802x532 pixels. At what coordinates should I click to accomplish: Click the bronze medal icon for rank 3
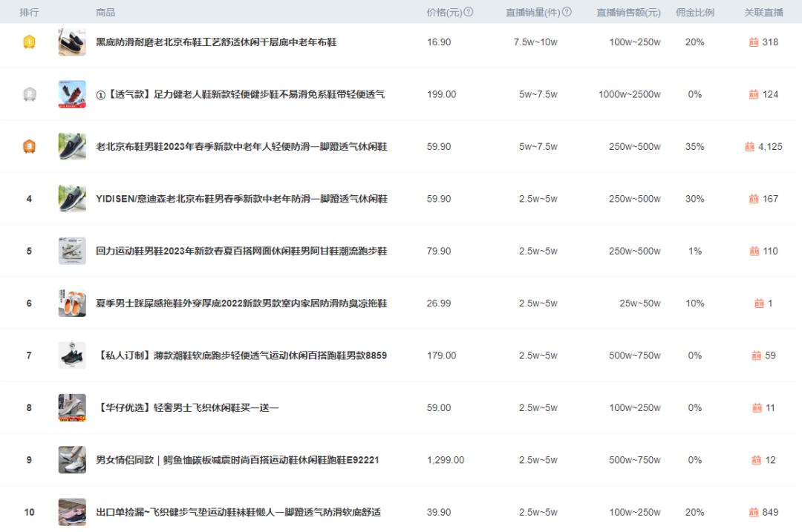[x=28, y=146]
